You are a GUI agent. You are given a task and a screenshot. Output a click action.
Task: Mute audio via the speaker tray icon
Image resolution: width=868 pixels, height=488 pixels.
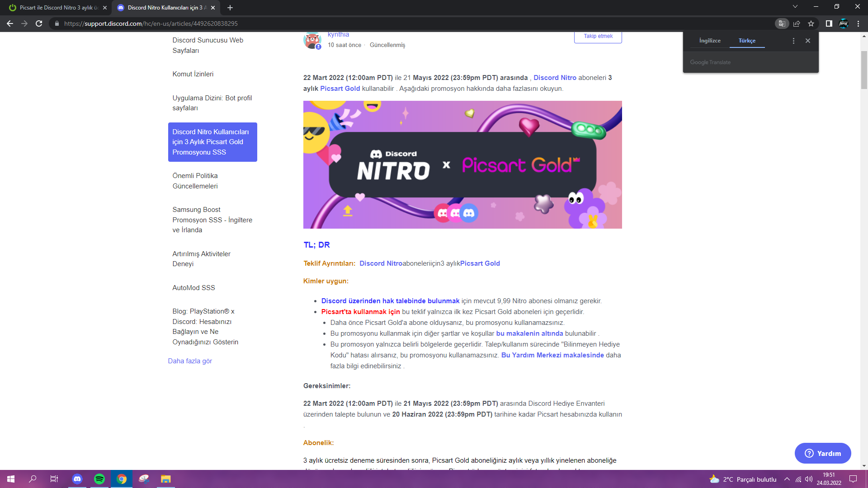(x=809, y=479)
